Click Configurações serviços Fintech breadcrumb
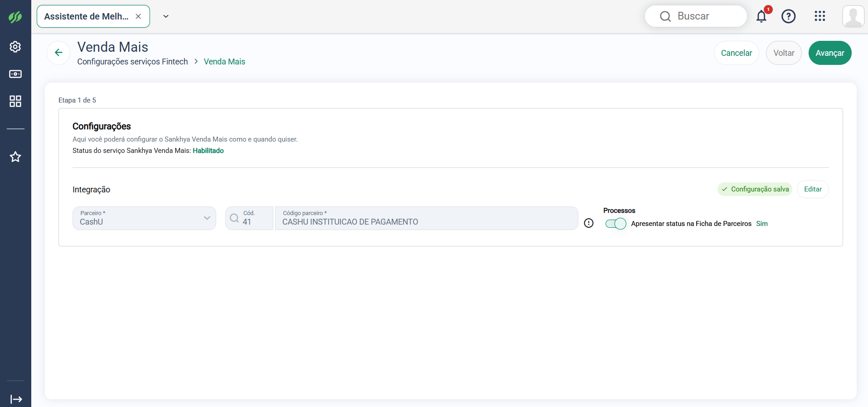This screenshot has height=407, width=868. click(132, 62)
